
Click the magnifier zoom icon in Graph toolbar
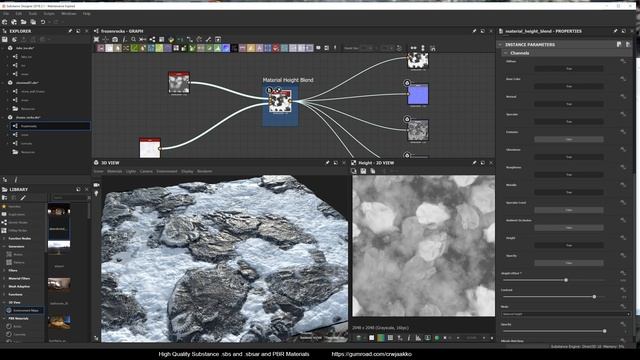(x=133, y=39)
